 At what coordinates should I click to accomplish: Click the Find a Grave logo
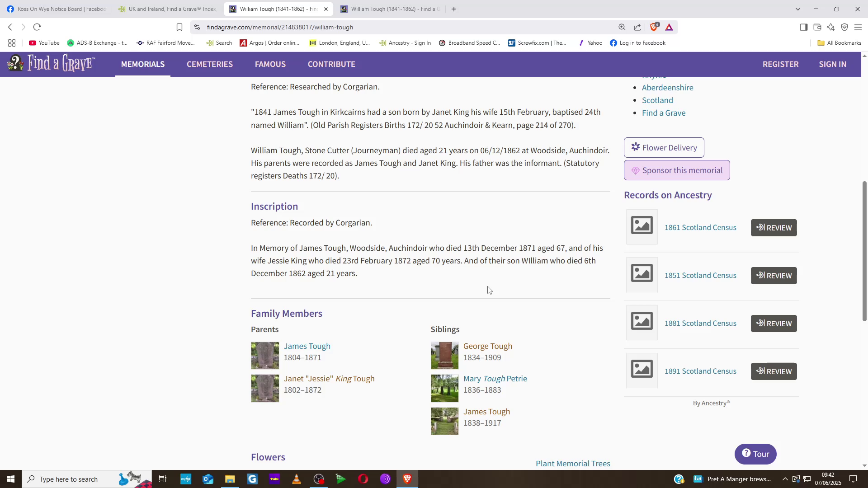pyautogui.click(x=51, y=64)
